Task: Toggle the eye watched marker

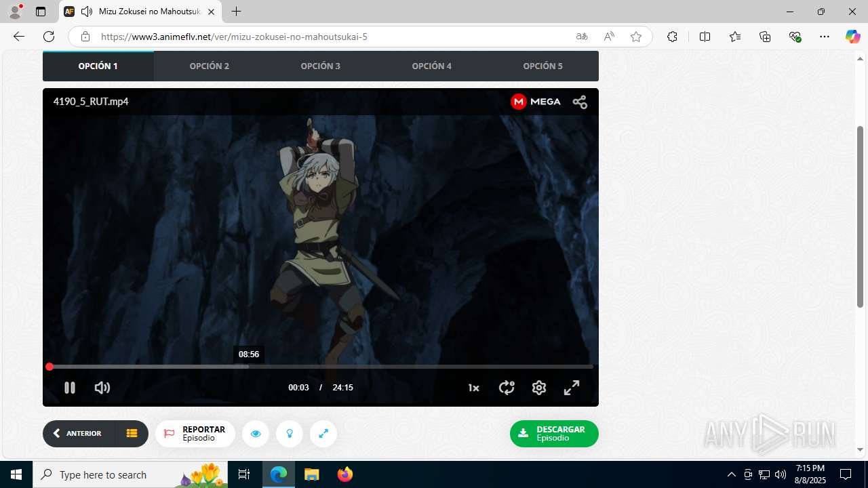Action: [256, 434]
